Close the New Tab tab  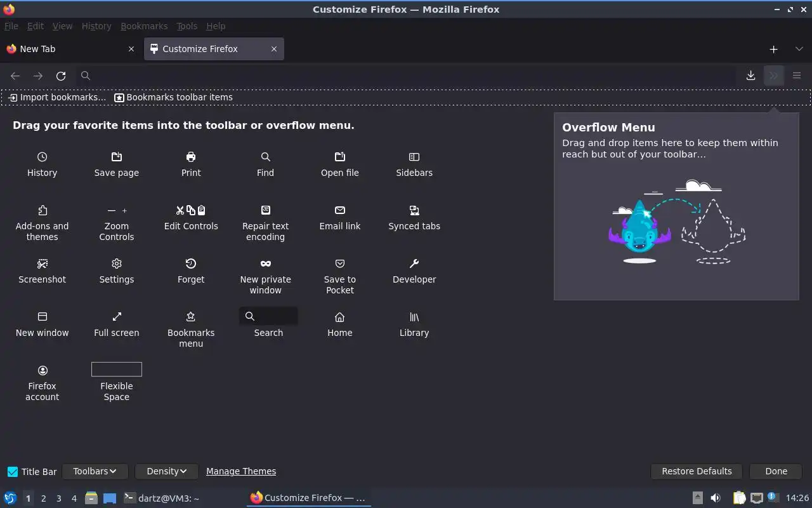(x=131, y=49)
